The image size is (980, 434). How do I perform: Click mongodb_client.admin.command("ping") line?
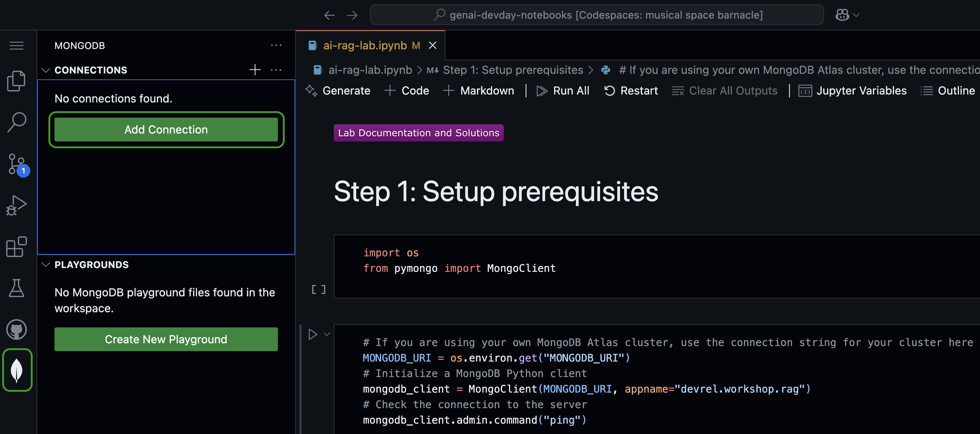(x=474, y=420)
